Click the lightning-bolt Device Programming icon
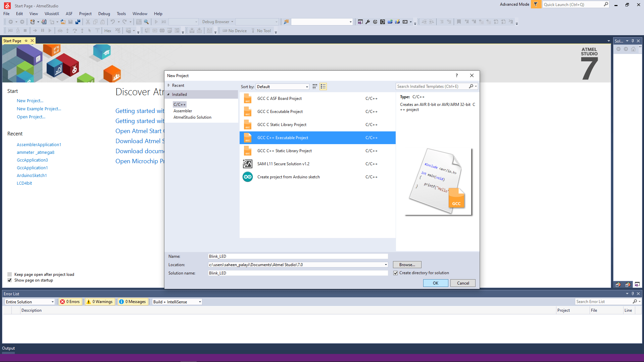644x362 pixels. coord(397,22)
